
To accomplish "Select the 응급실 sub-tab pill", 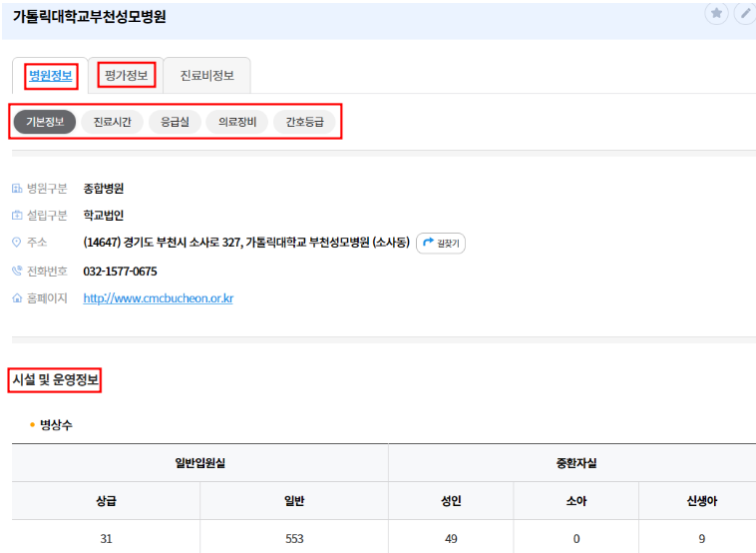I will click(x=175, y=122).
